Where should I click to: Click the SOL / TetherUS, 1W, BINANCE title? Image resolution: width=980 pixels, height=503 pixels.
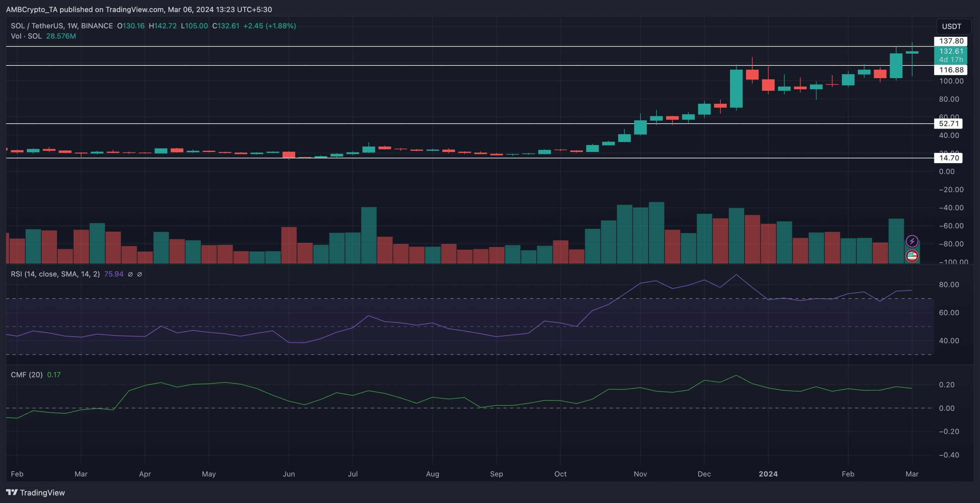(x=62, y=26)
